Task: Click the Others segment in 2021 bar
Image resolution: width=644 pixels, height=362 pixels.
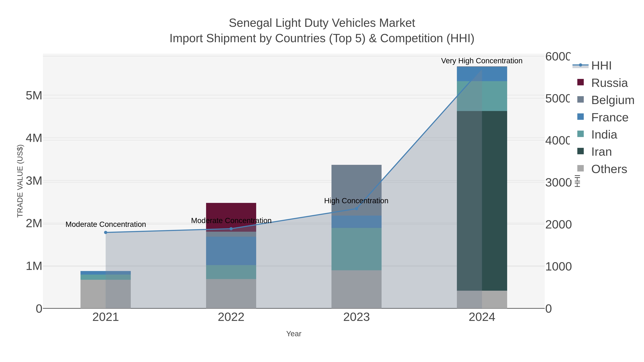Action: tap(106, 294)
